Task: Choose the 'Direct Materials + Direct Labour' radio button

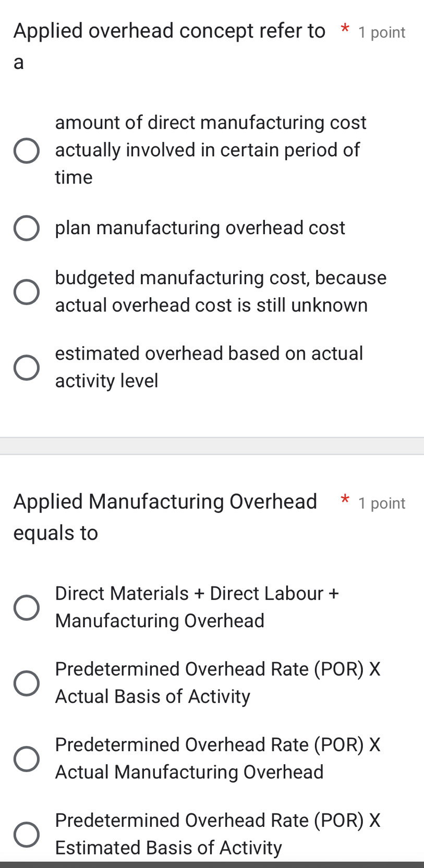Action: (x=26, y=608)
